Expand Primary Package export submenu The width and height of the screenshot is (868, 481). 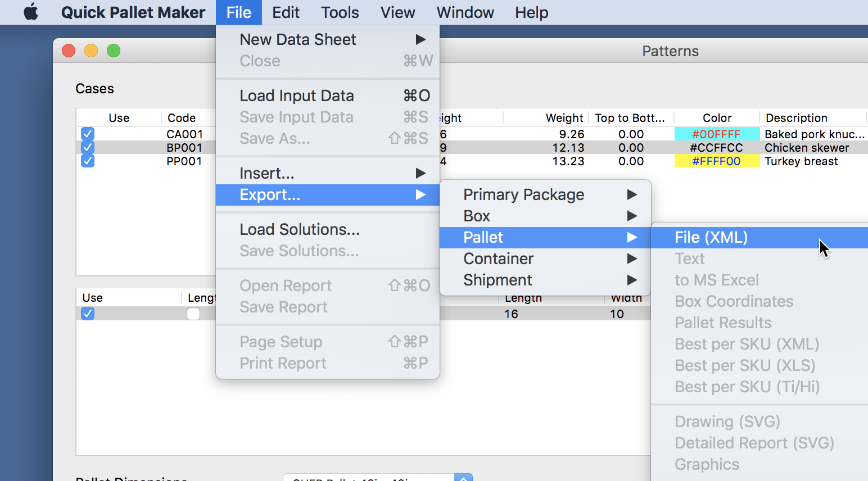(545, 194)
